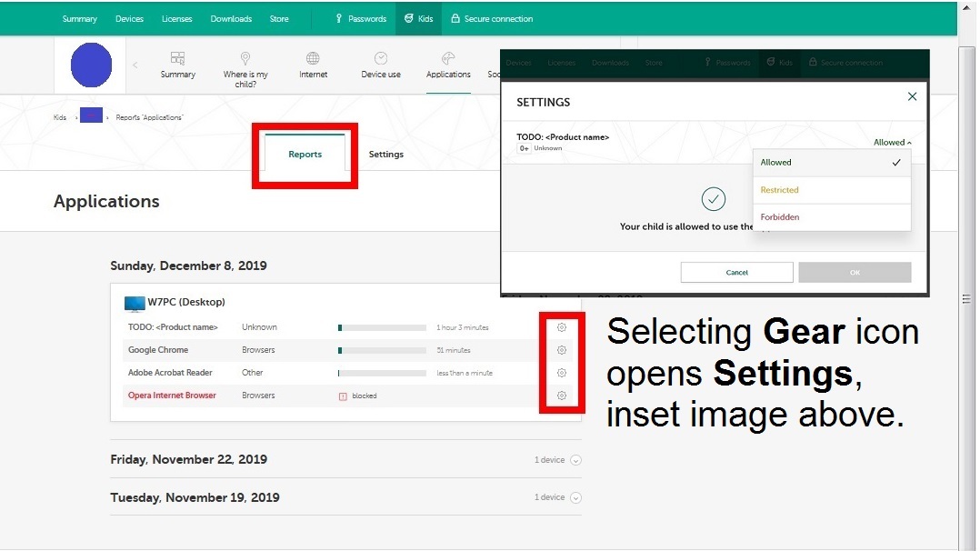Click the Google Chrome app name
The width and height of the screenshot is (980, 551).
pos(158,350)
